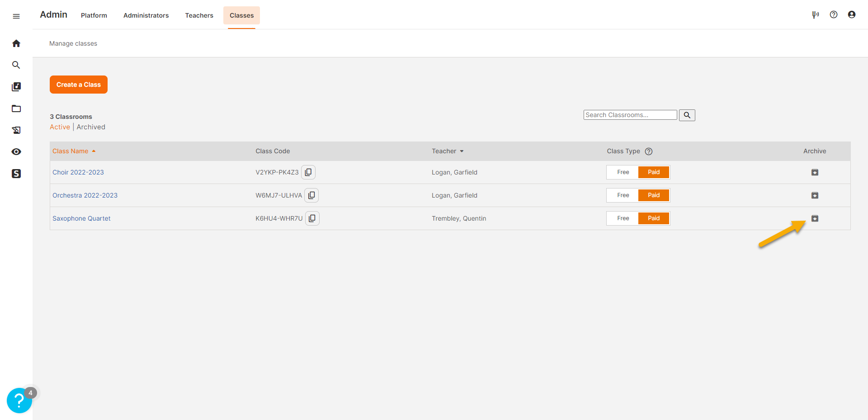868x420 pixels.
Task: Click the K6HU4-WHR7U class code text
Action: tap(279, 218)
